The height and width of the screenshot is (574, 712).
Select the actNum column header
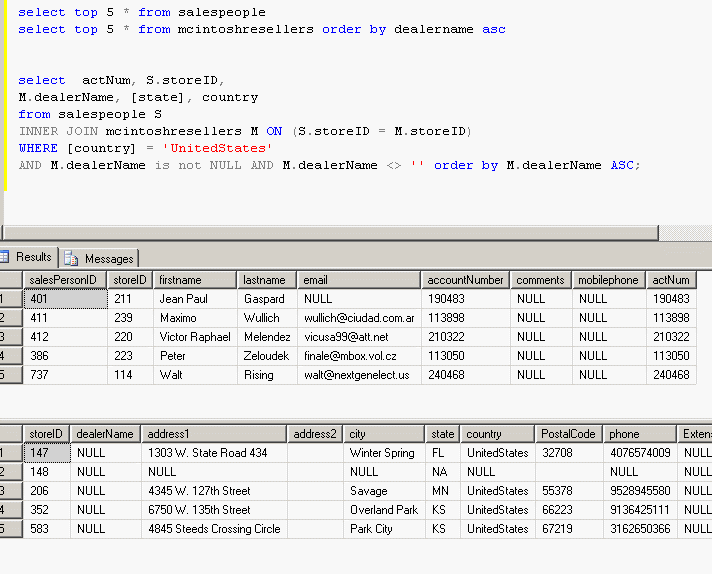[671, 280]
